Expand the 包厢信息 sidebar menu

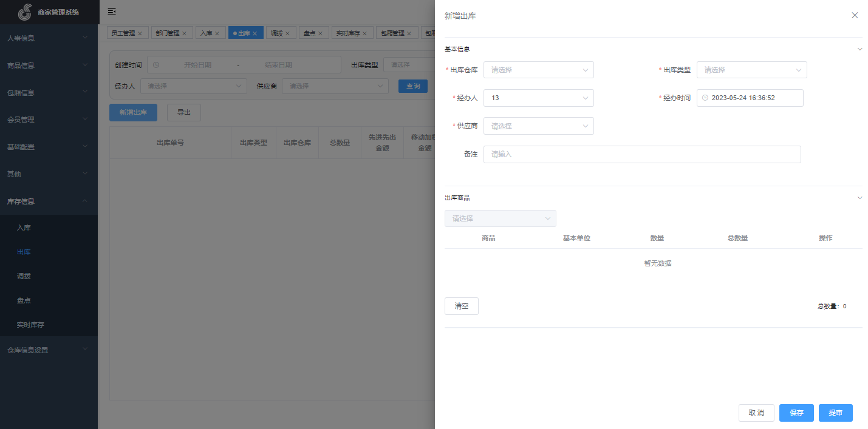click(x=49, y=93)
